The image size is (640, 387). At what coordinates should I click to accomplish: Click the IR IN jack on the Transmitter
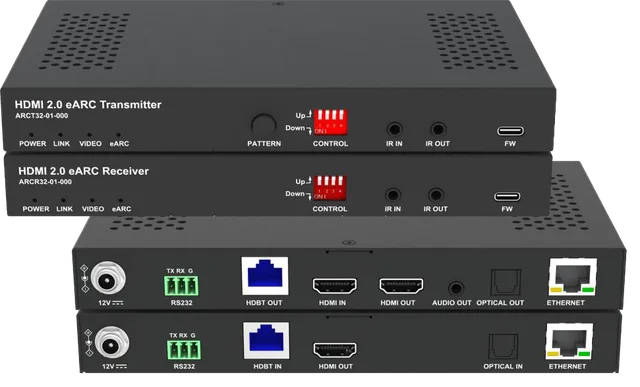[394, 130]
